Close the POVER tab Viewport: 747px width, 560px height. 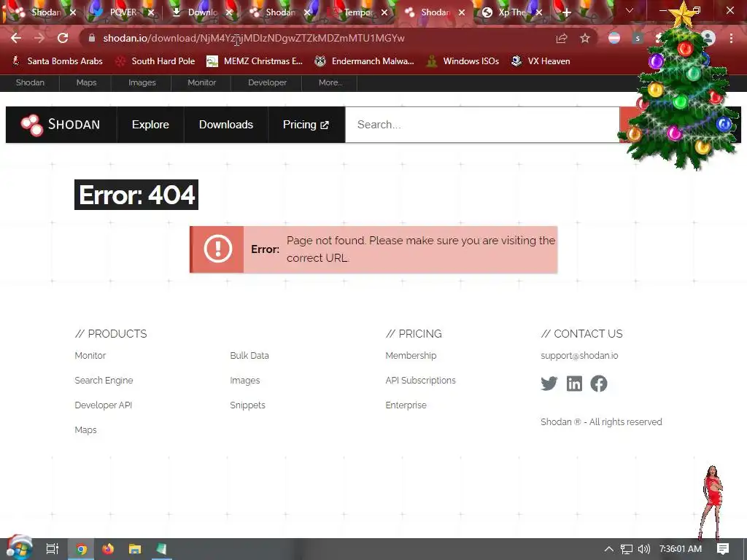click(x=151, y=12)
